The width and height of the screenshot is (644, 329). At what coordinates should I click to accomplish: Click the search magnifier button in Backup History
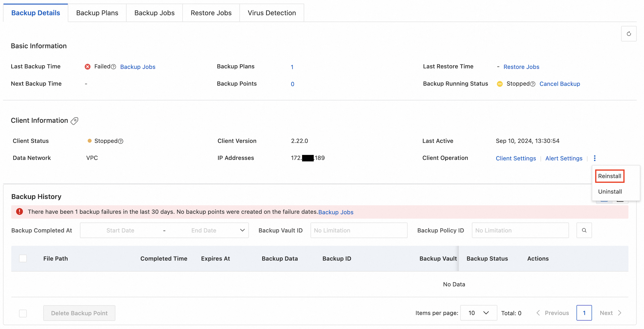[584, 230]
